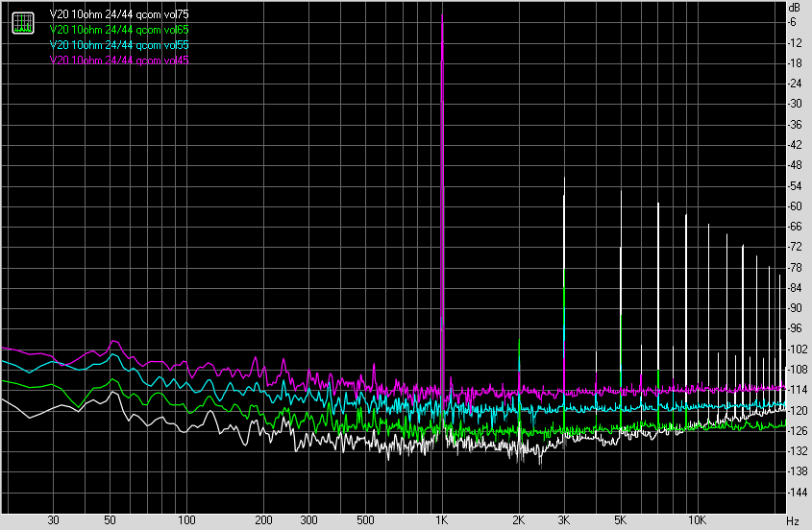Click the '-6' dB scale label
The height and width of the screenshot is (530, 812).
pyautogui.click(x=793, y=22)
